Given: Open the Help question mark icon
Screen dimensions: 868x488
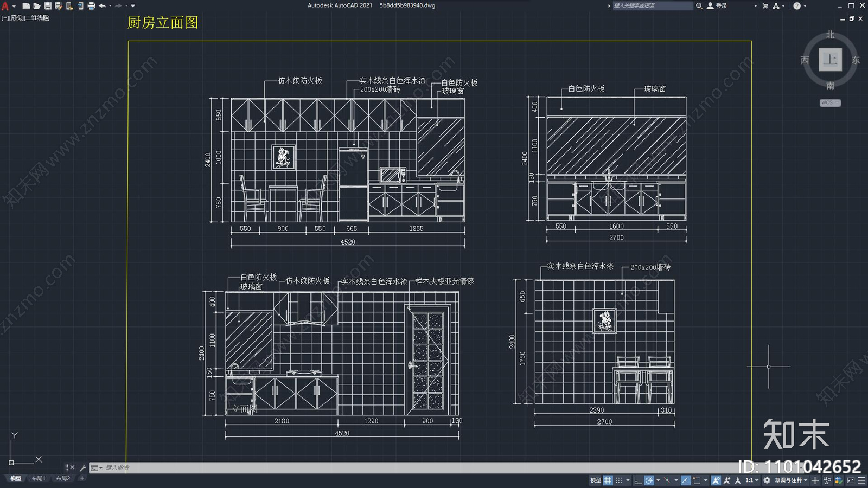Looking at the screenshot, I should (797, 5).
